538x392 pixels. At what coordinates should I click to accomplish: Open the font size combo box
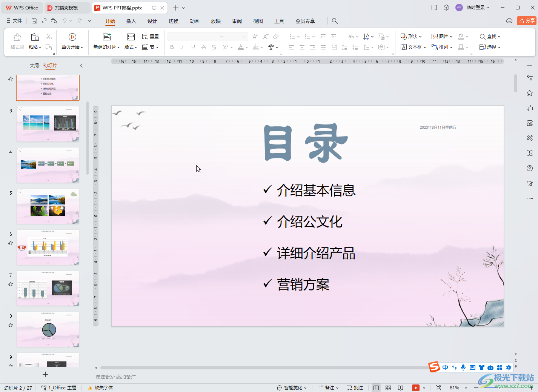[x=236, y=37]
